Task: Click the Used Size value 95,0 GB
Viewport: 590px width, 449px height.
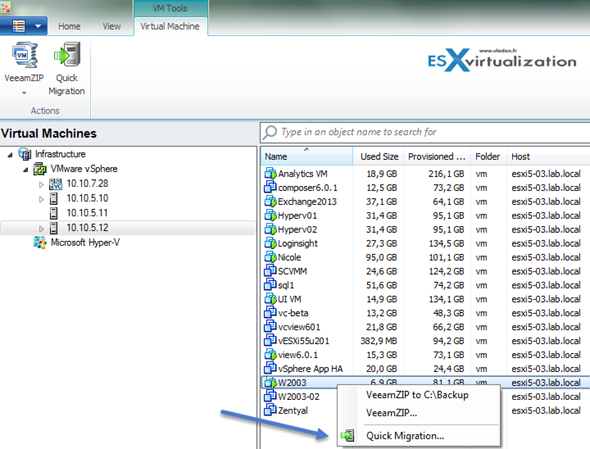Action: tap(381, 257)
